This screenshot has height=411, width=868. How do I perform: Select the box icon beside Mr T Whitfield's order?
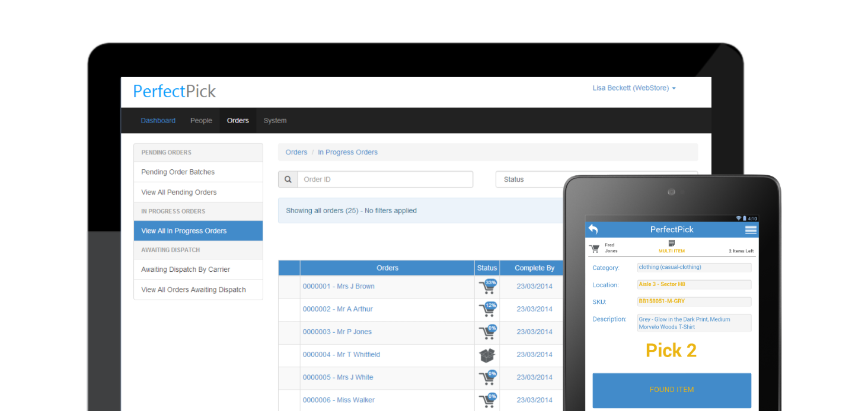(x=487, y=355)
